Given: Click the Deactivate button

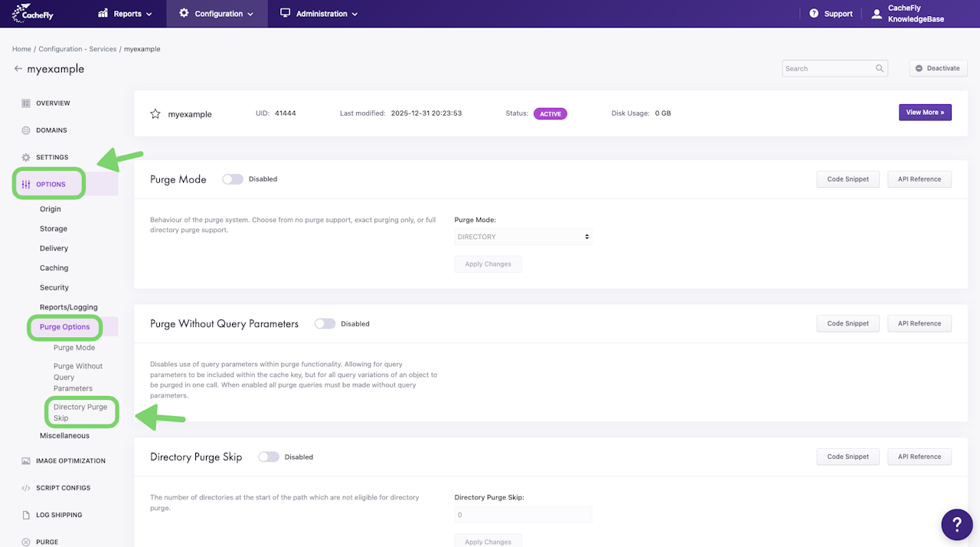Looking at the screenshot, I should tap(938, 68).
